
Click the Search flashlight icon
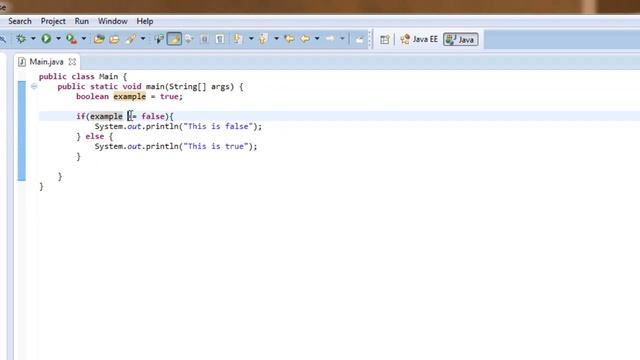[x=131, y=39]
